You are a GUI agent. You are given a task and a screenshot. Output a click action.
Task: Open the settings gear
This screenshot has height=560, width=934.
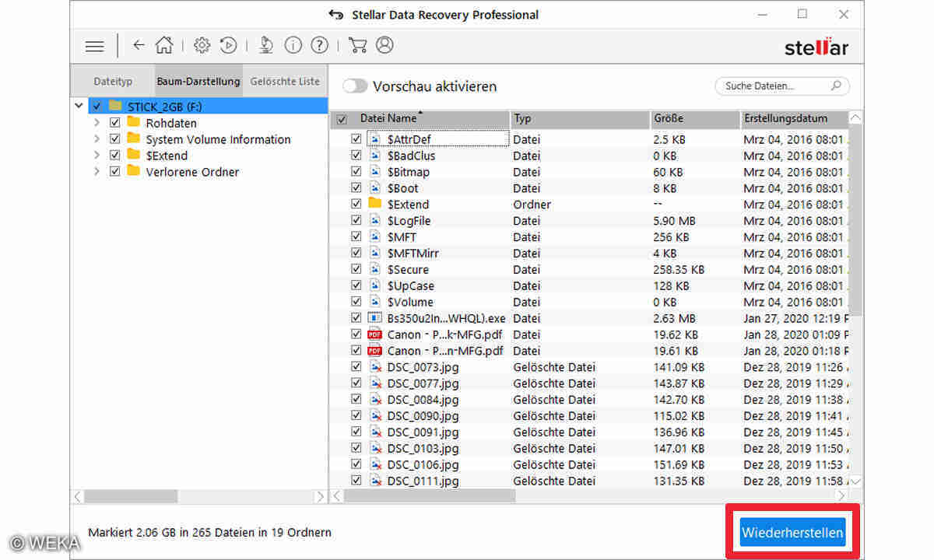tap(202, 45)
